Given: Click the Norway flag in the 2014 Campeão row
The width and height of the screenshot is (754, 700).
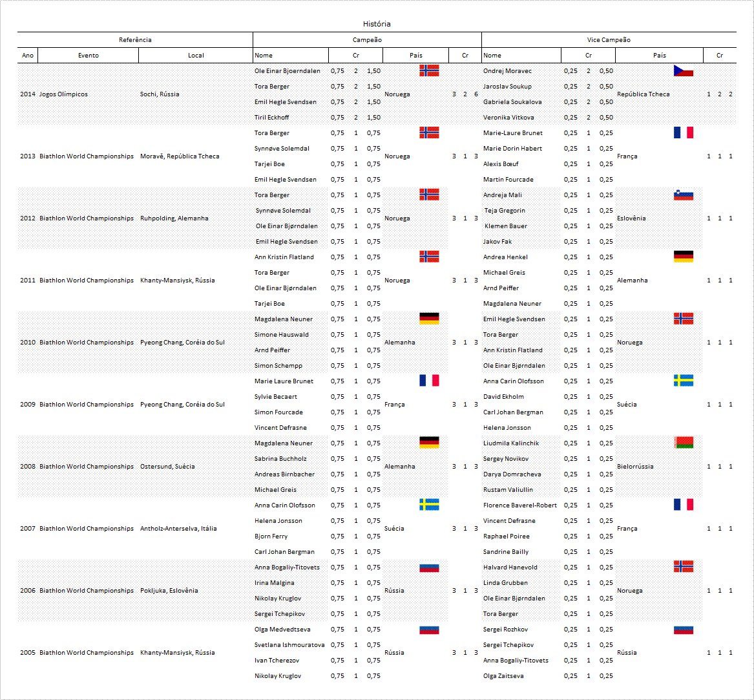Looking at the screenshot, I should click(x=429, y=70).
